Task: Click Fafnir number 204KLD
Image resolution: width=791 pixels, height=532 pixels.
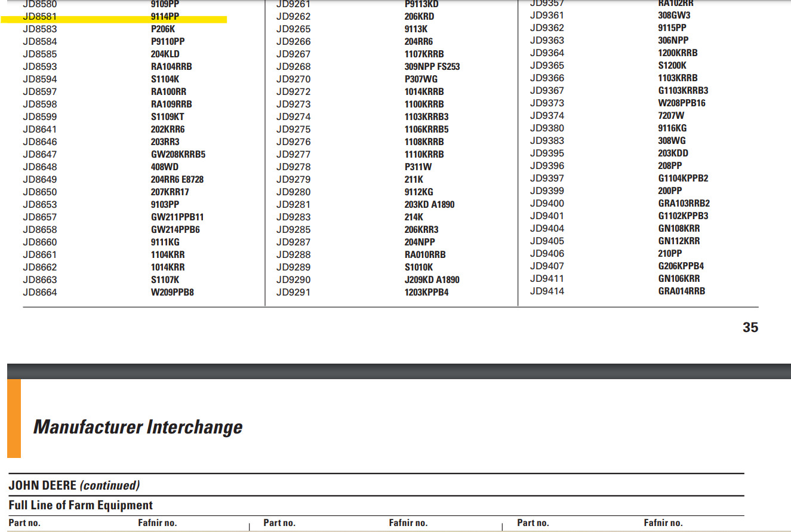Action: click(165, 54)
